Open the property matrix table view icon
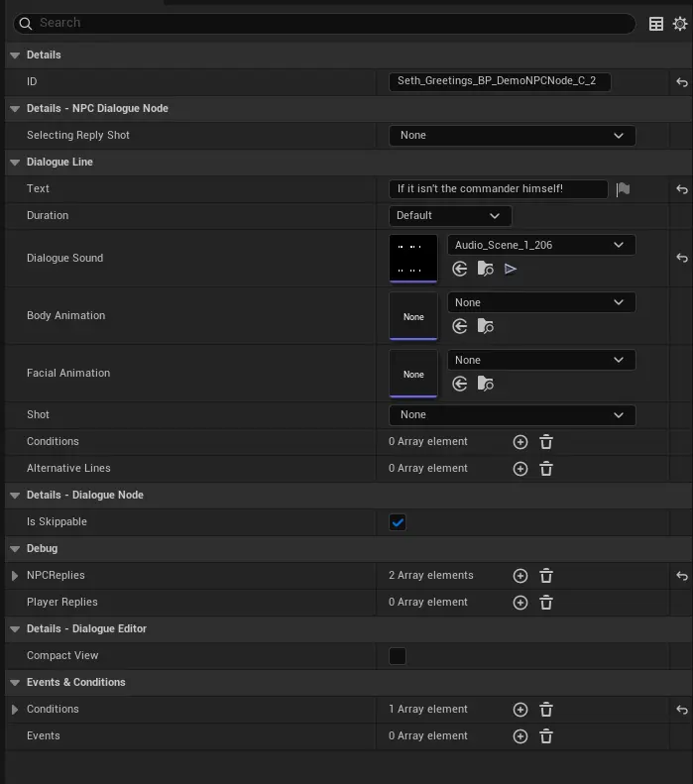The height and width of the screenshot is (784, 693). (x=656, y=24)
